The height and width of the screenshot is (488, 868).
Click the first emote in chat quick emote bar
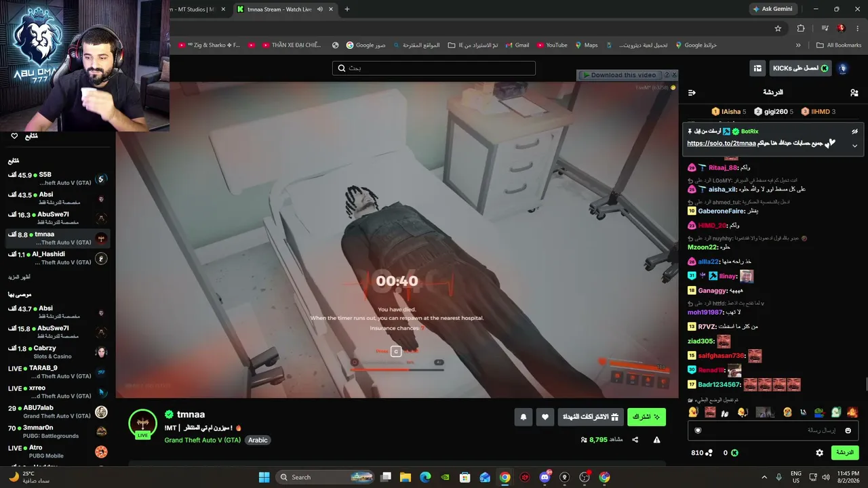693,412
